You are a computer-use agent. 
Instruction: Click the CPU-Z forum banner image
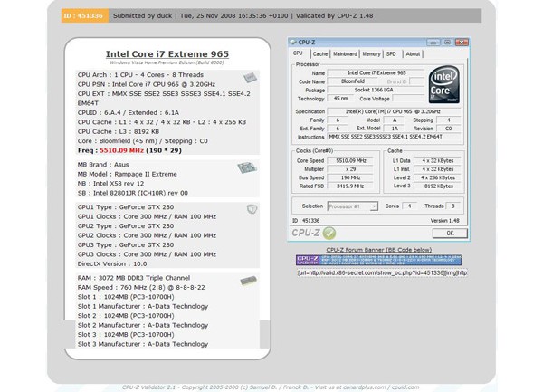click(x=378, y=260)
